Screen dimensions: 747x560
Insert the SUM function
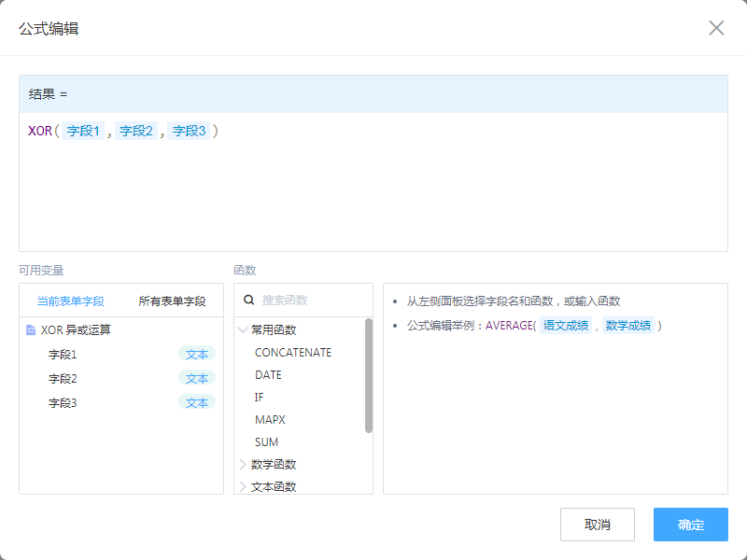point(266,442)
